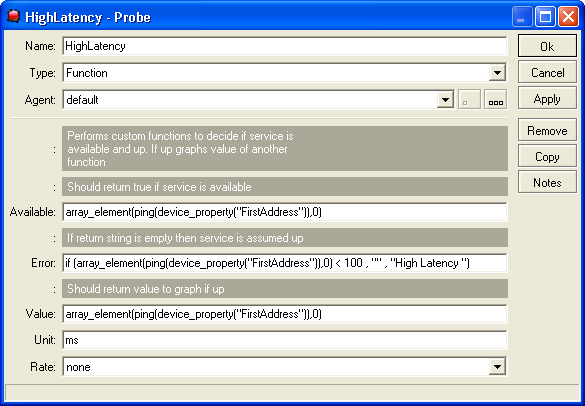Edit the Unit field containing ms
This screenshot has height=406, width=585.
point(285,340)
